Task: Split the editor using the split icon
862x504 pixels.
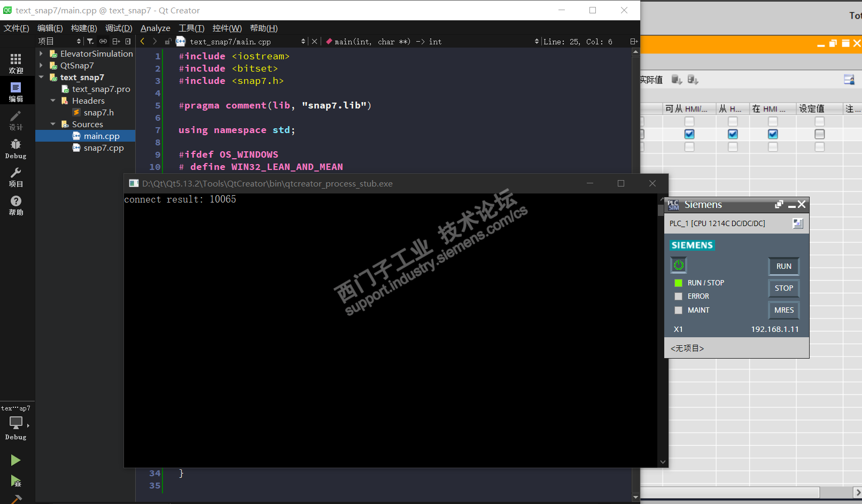Action: 634,41
